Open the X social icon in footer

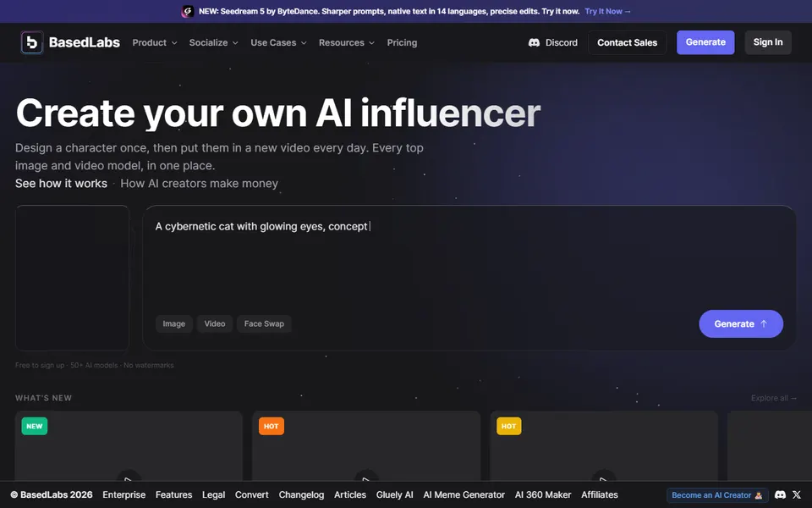(x=797, y=494)
